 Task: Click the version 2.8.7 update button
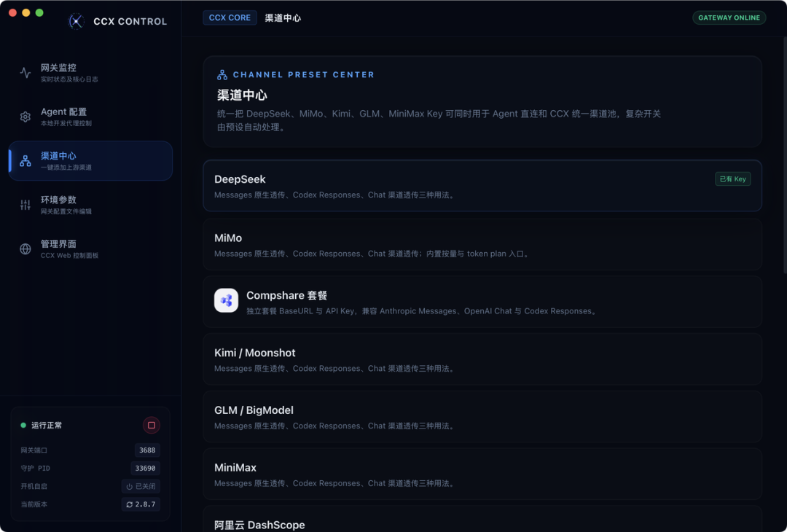tap(141, 504)
